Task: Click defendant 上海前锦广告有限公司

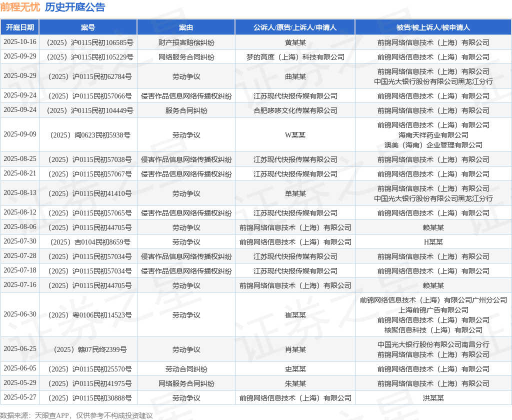Action: [x=433, y=310]
